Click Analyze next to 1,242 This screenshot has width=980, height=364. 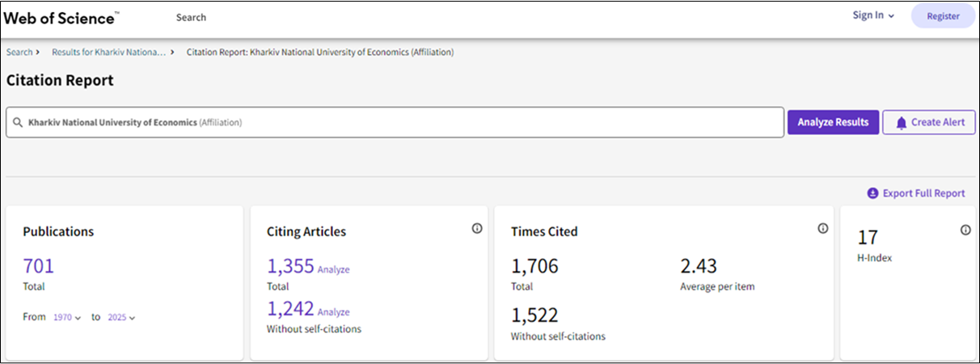tap(334, 312)
